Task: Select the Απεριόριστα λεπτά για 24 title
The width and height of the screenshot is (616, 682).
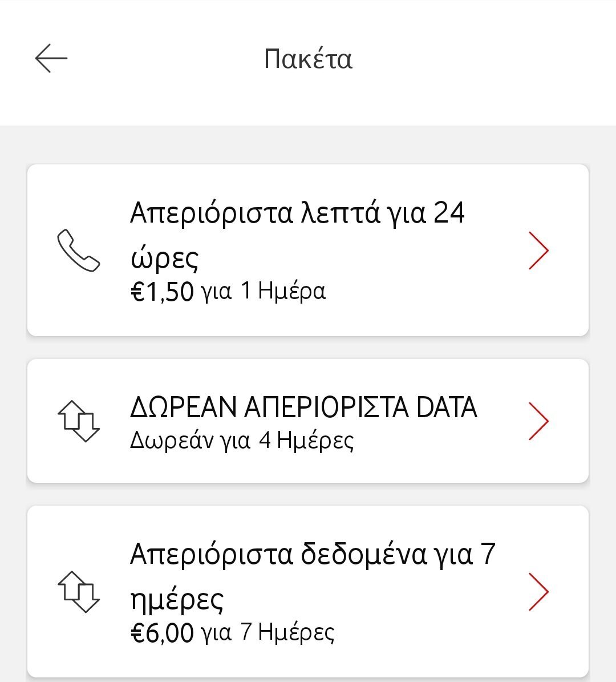Action: tap(297, 213)
